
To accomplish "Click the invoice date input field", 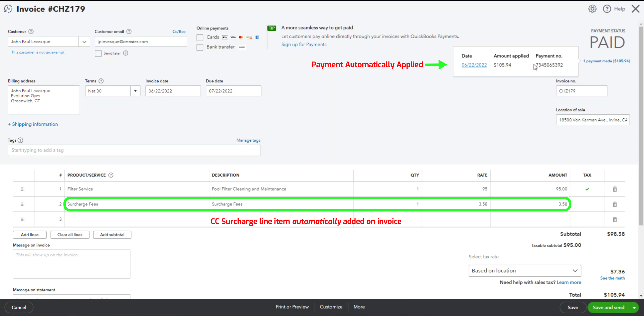I will point(173,91).
